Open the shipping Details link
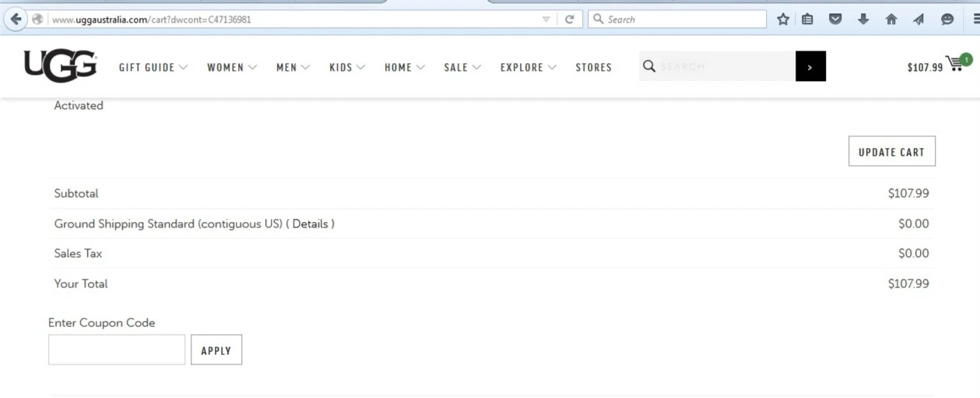 (310, 224)
